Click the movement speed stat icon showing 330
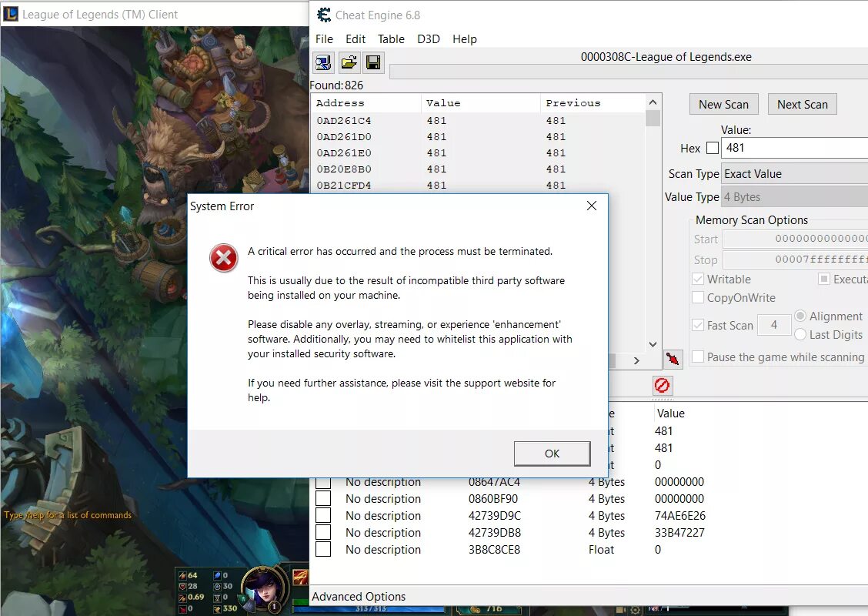 click(217, 609)
